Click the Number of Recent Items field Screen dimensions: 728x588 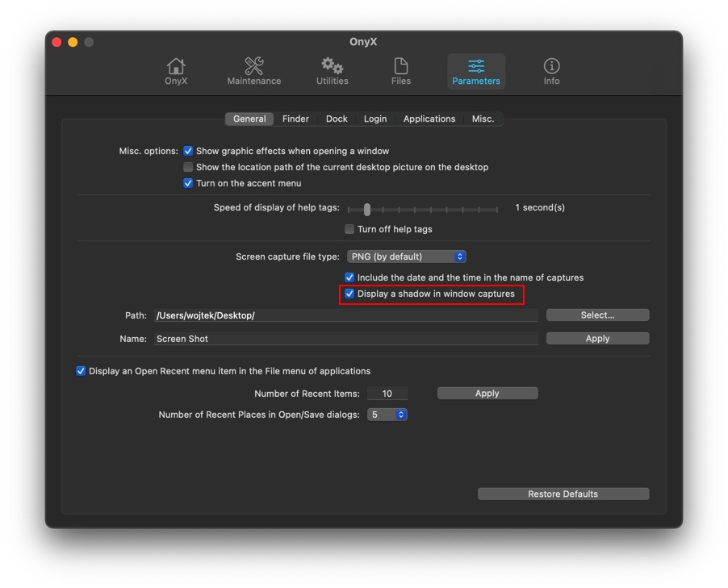point(387,394)
